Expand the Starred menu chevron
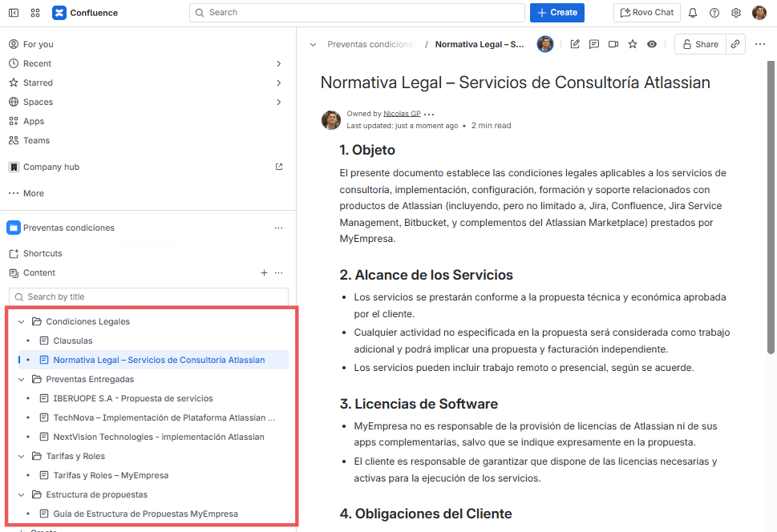This screenshot has width=777, height=532. [x=279, y=83]
